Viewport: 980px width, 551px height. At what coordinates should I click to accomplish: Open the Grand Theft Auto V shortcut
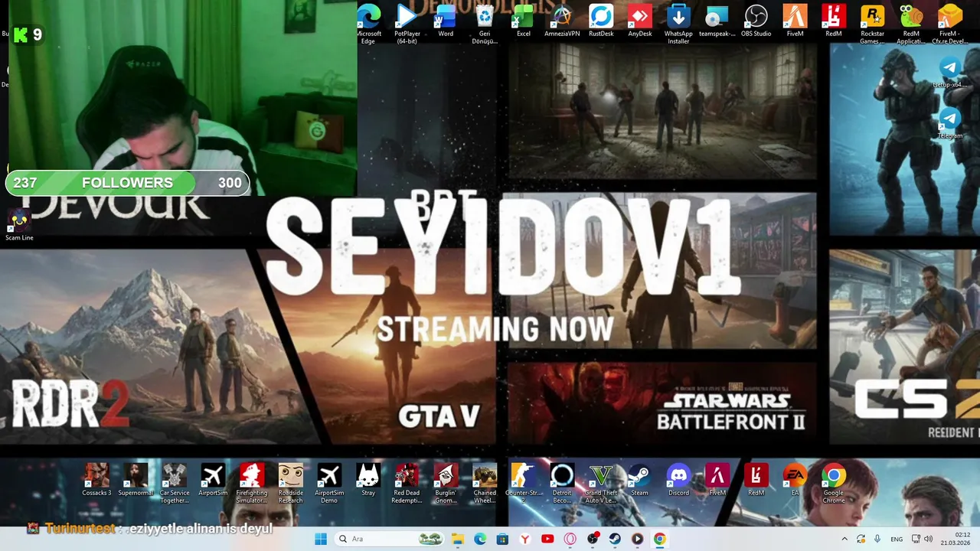tap(601, 483)
